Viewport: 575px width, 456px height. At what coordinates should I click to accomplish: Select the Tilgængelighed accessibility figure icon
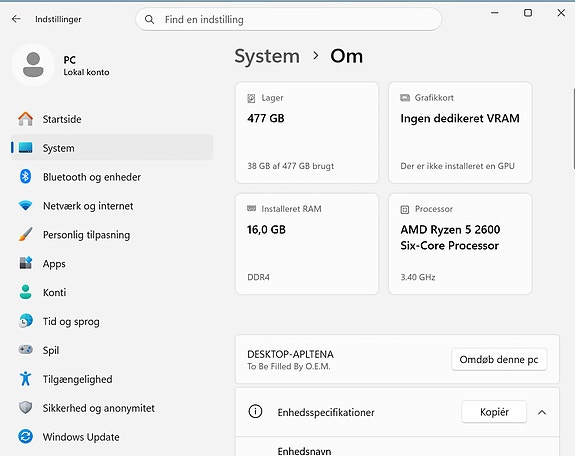pyautogui.click(x=25, y=379)
